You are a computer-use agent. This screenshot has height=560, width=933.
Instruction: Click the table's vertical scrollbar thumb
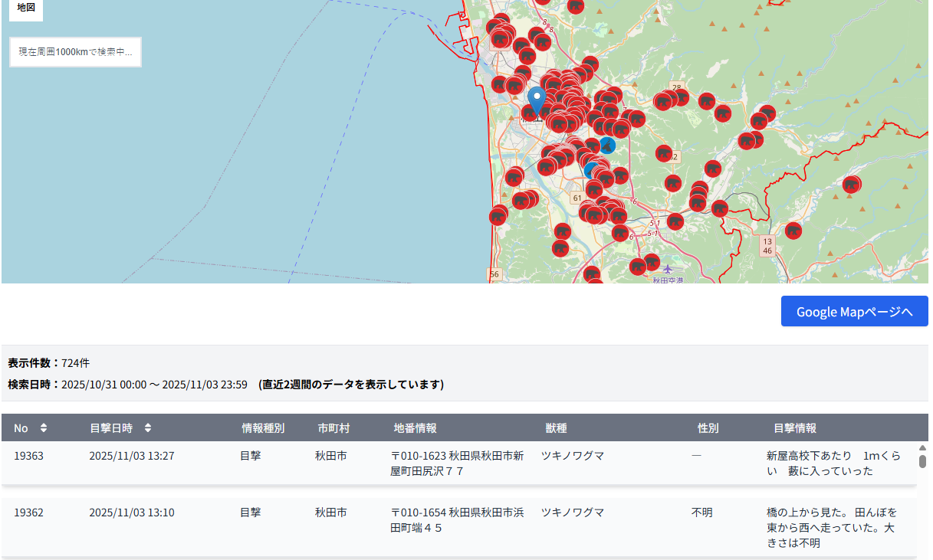click(x=922, y=461)
